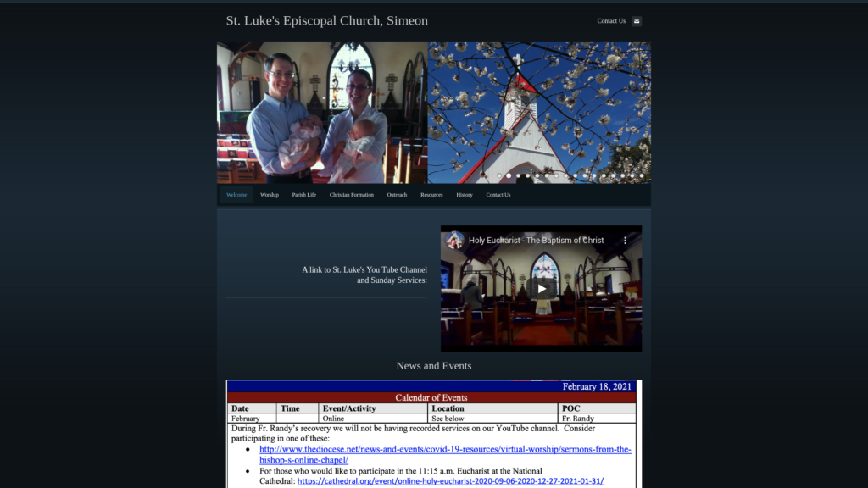868x488 pixels.
Task: Click the Contact Us link in the header
Action: click(611, 21)
